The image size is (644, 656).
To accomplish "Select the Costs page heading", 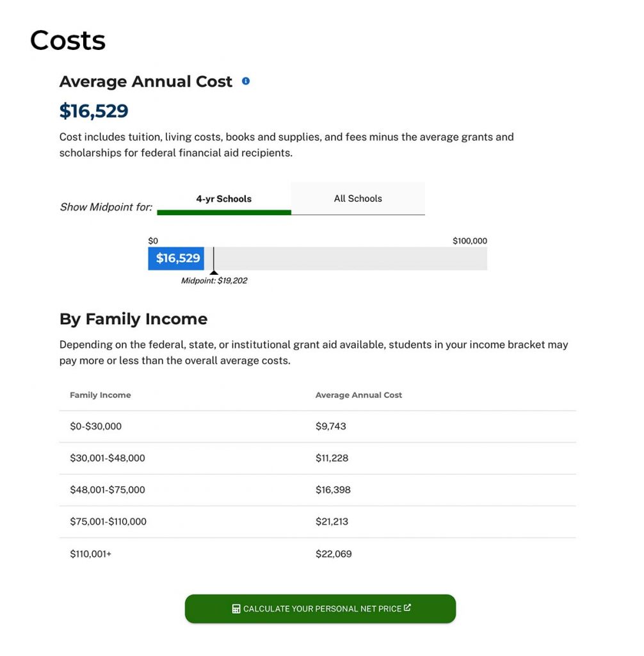I will 67,40.
